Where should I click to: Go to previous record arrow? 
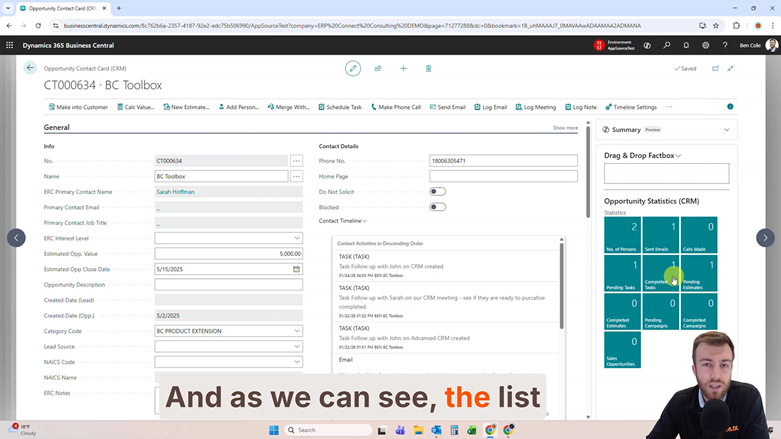point(16,238)
